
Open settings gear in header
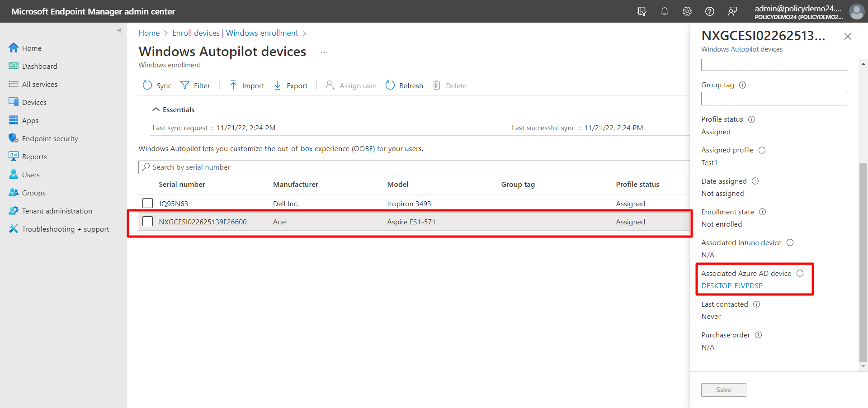point(687,11)
